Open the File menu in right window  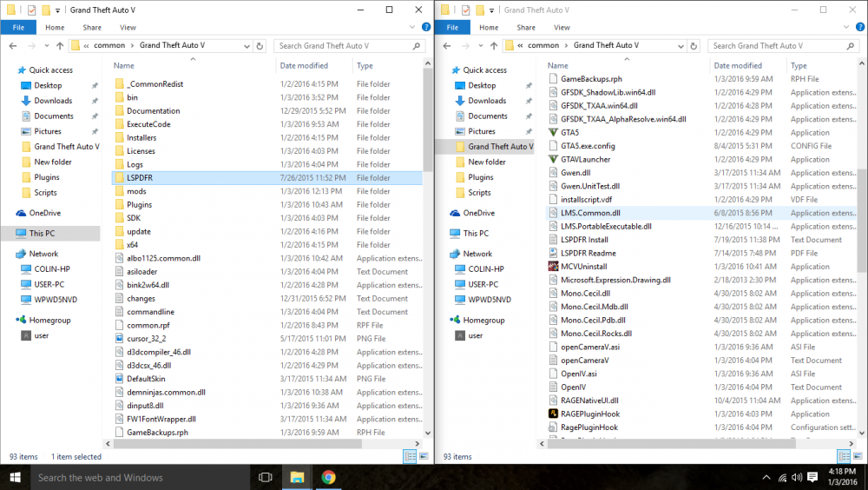[x=453, y=27]
